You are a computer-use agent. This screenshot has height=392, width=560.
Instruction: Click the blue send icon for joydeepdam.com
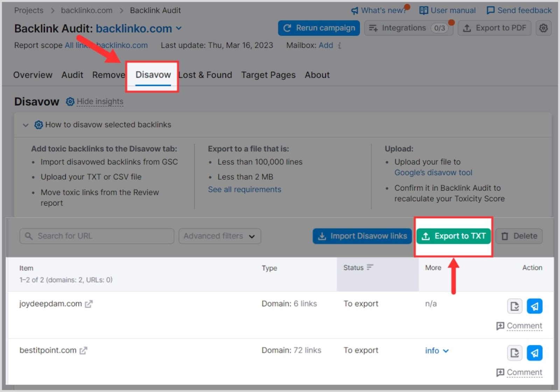534,306
